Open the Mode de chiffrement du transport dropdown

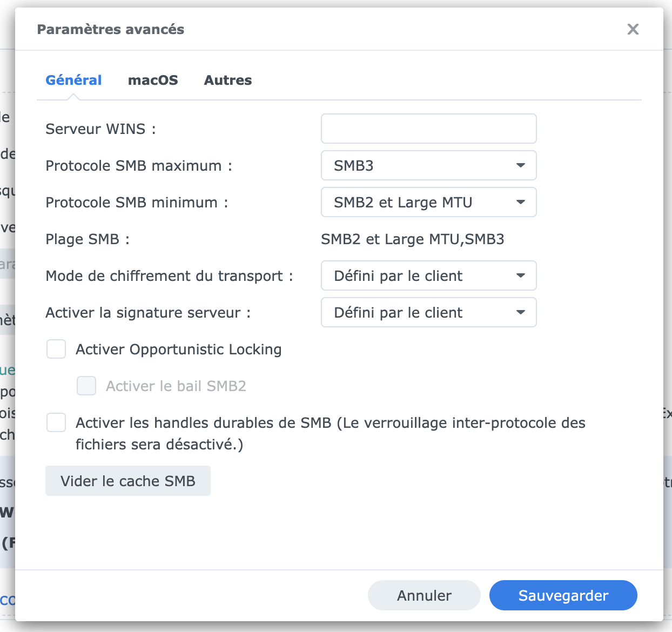coord(428,275)
